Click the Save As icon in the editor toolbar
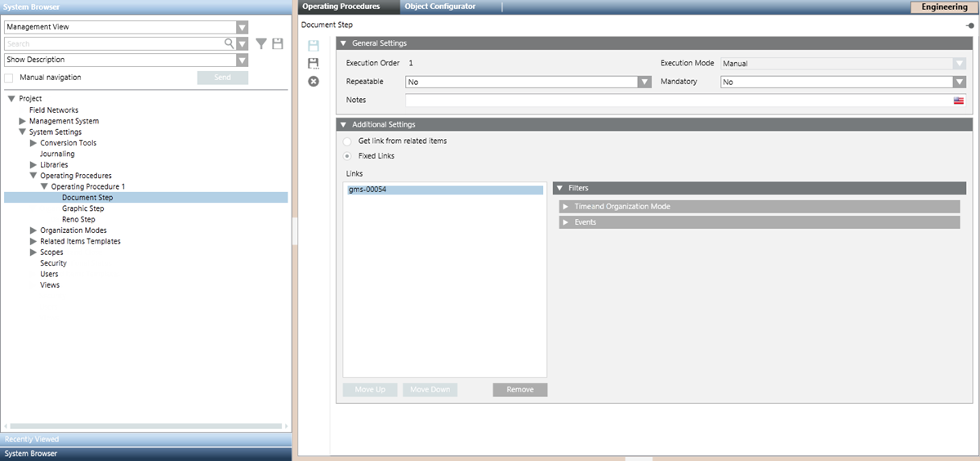 coord(313,64)
